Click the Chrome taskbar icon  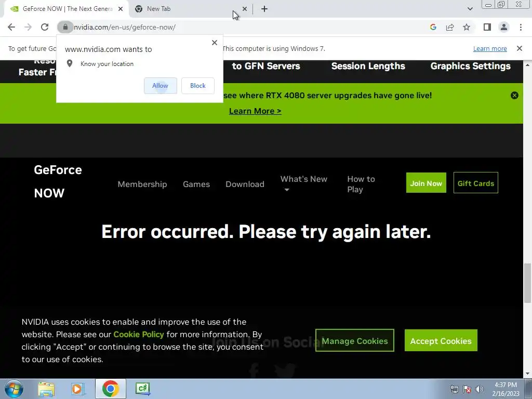tap(110, 389)
